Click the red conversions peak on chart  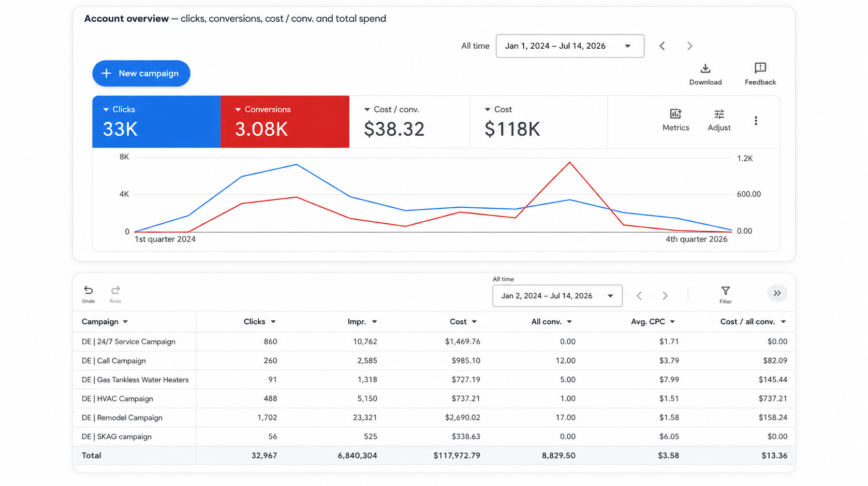coord(570,163)
